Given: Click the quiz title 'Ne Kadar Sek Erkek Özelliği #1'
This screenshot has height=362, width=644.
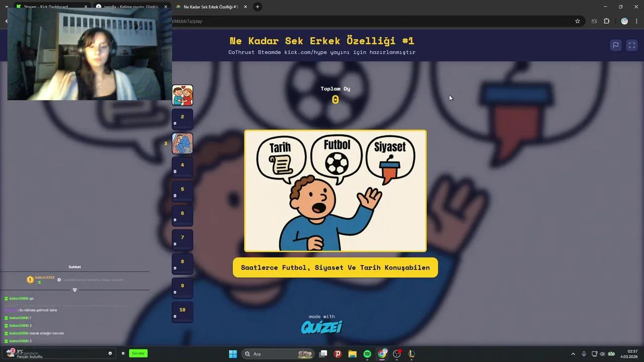Looking at the screenshot, I should (322, 41).
